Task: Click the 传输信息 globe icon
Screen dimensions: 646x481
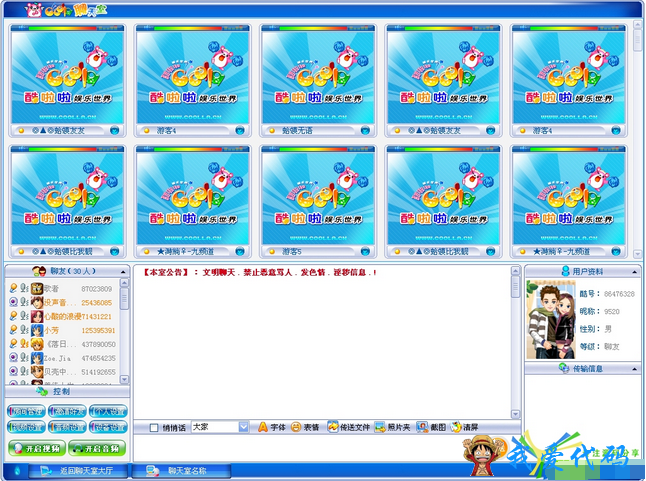Action: pyautogui.click(x=564, y=368)
